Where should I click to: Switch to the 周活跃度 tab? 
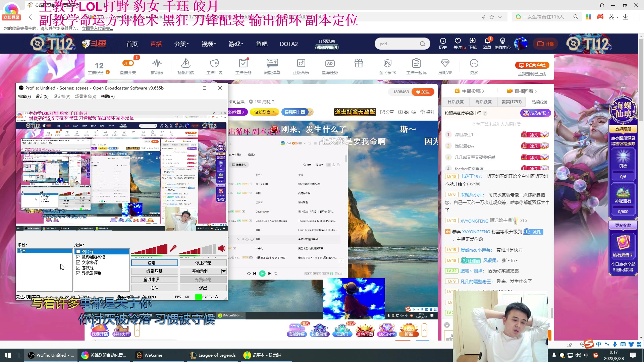coord(483,102)
